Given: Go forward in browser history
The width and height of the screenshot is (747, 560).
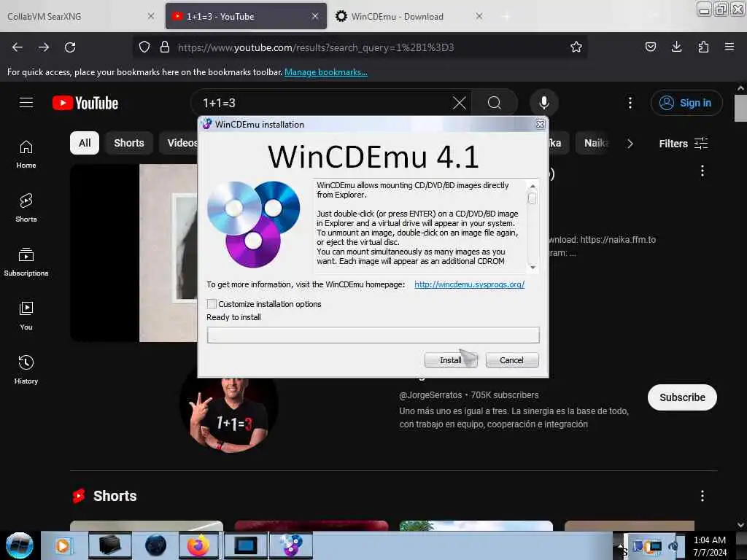Looking at the screenshot, I should click(44, 47).
